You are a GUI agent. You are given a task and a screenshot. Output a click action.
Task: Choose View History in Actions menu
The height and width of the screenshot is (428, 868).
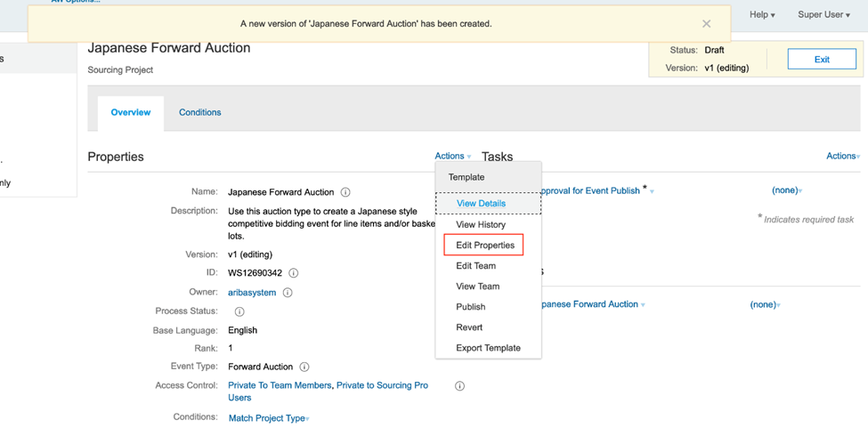(x=480, y=225)
